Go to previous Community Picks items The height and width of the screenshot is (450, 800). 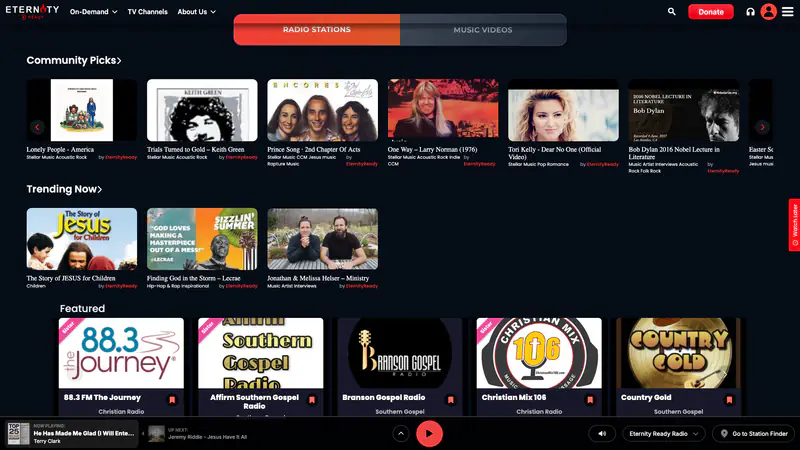tap(37, 127)
